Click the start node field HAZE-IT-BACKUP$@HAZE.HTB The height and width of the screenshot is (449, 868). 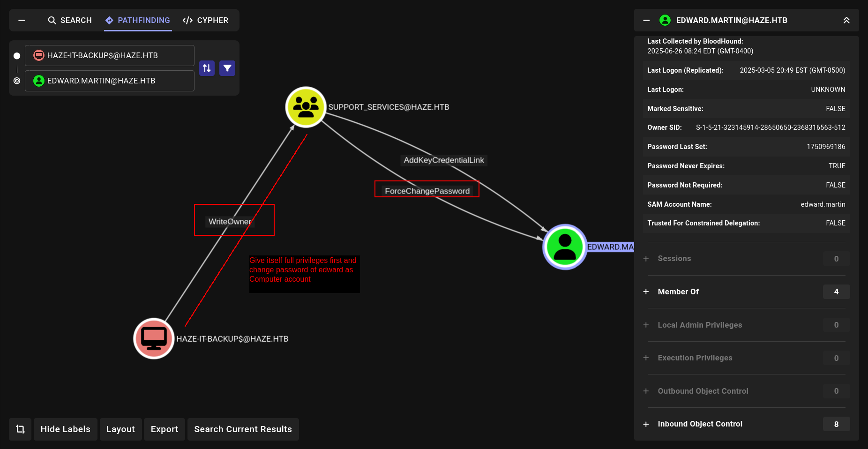(x=110, y=55)
